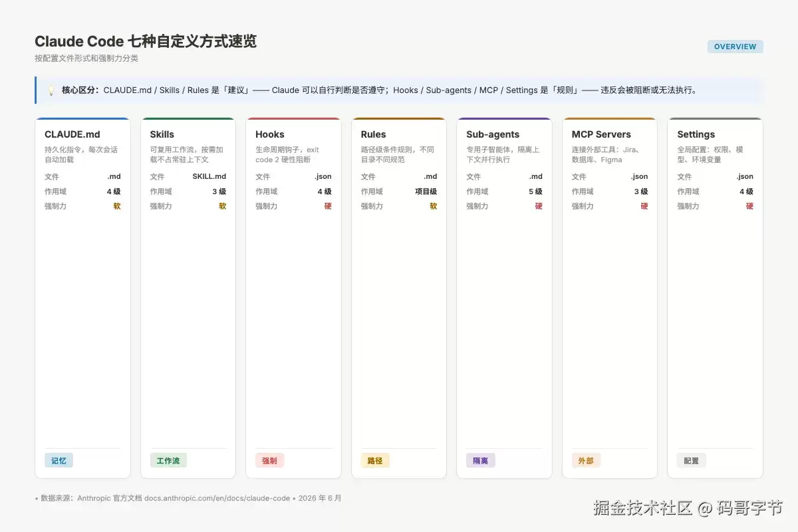798x532 pixels.
Task: Click the 外部 tag on MCP Servers card
Action: click(x=586, y=460)
